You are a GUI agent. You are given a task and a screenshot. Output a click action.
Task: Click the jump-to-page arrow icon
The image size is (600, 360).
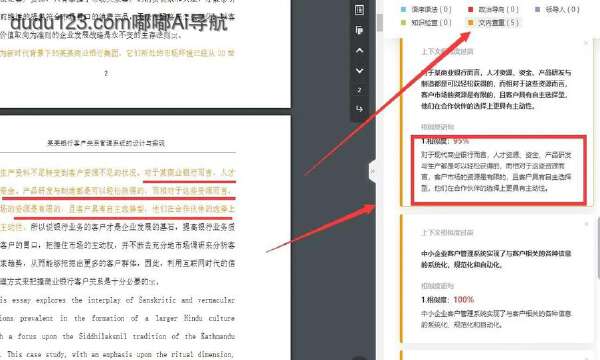coord(359,109)
